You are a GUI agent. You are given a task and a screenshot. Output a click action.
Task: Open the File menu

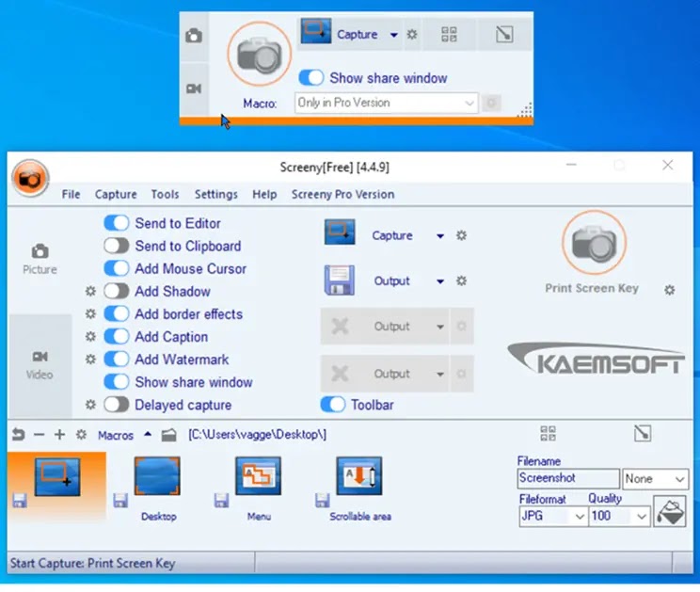click(71, 194)
